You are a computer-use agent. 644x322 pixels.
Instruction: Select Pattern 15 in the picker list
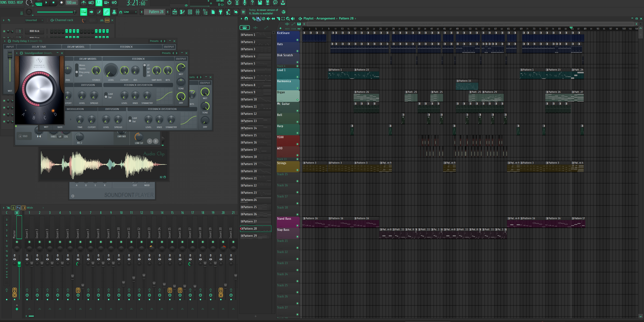(x=256, y=135)
